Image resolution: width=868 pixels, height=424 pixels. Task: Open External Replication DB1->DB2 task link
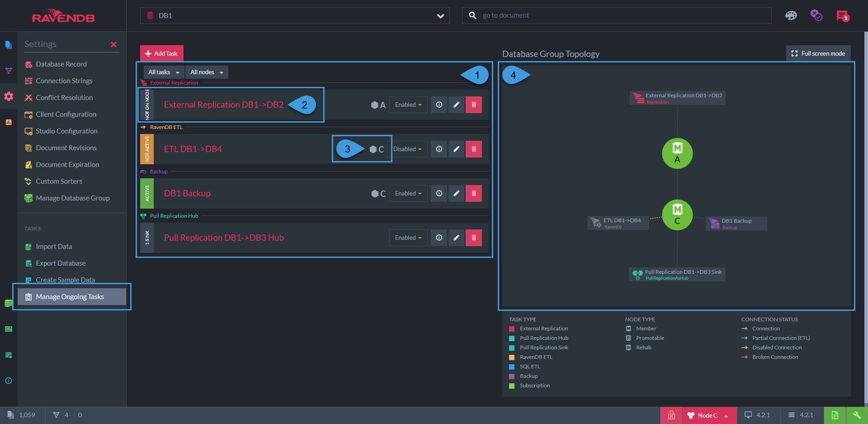pyautogui.click(x=224, y=105)
